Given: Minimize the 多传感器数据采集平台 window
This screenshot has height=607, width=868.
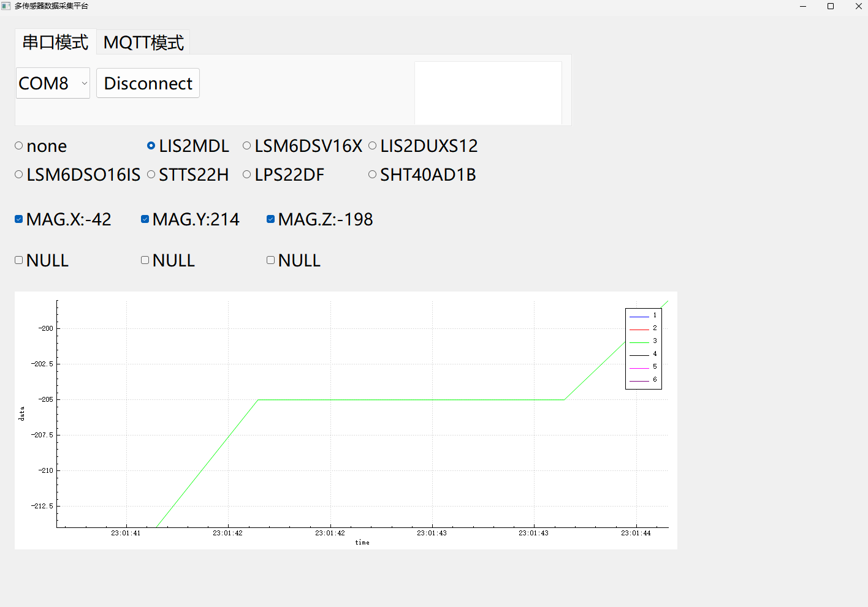Looking at the screenshot, I should [803, 6].
